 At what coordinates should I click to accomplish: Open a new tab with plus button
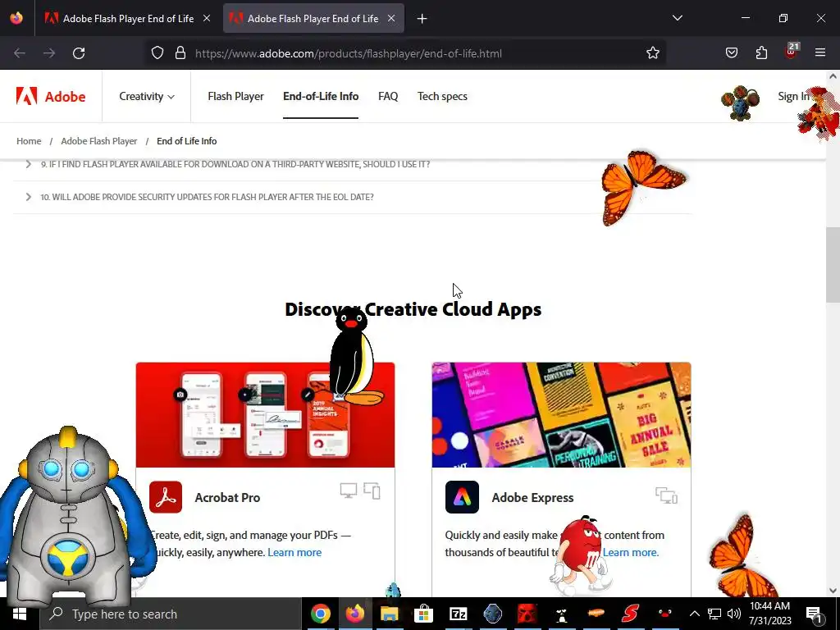[x=422, y=19]
